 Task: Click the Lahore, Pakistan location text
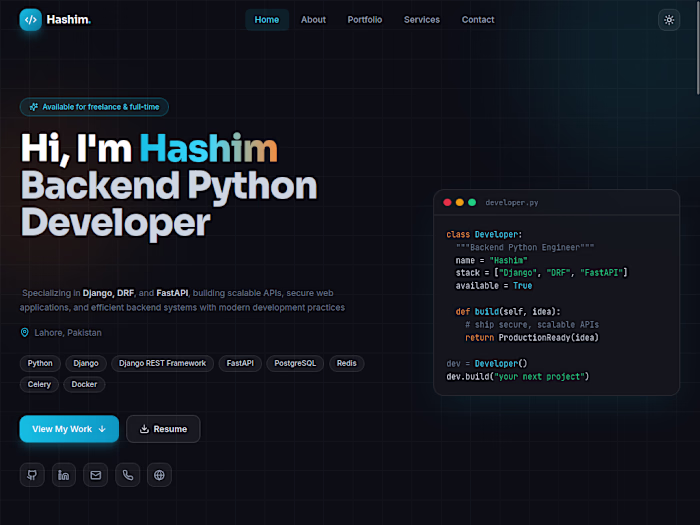68,333
